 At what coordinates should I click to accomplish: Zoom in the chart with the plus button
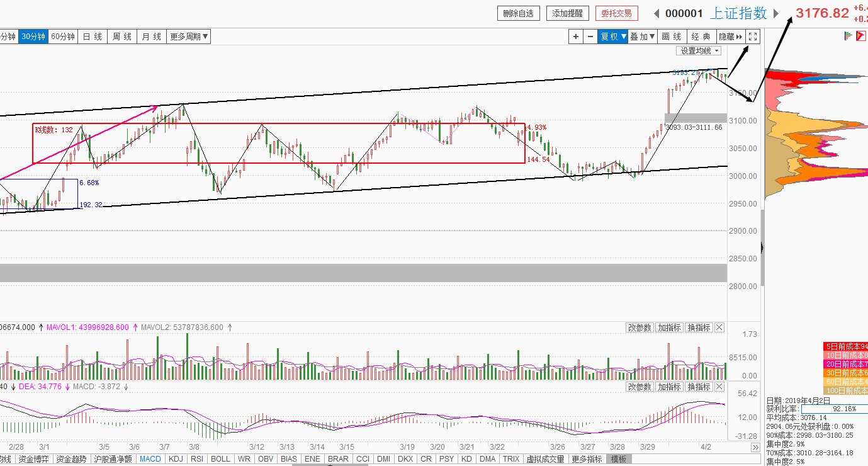575,37
